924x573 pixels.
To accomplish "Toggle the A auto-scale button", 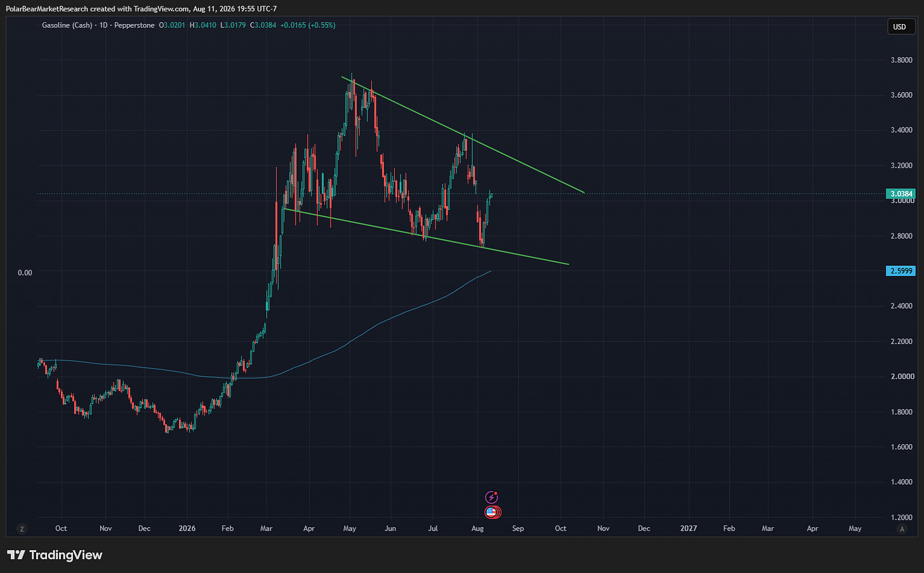I will click(x=902, y=529).
